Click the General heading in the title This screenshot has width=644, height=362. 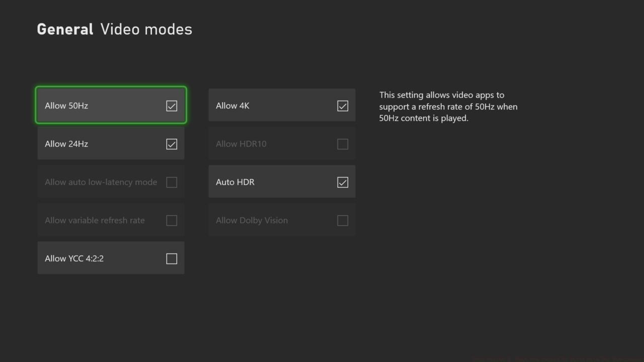pos(65,29)
